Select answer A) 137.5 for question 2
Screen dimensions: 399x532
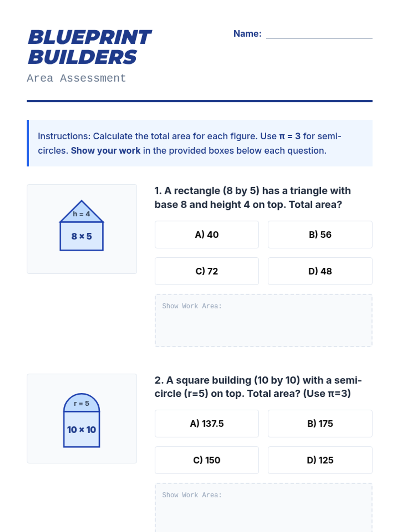(206, 424)
